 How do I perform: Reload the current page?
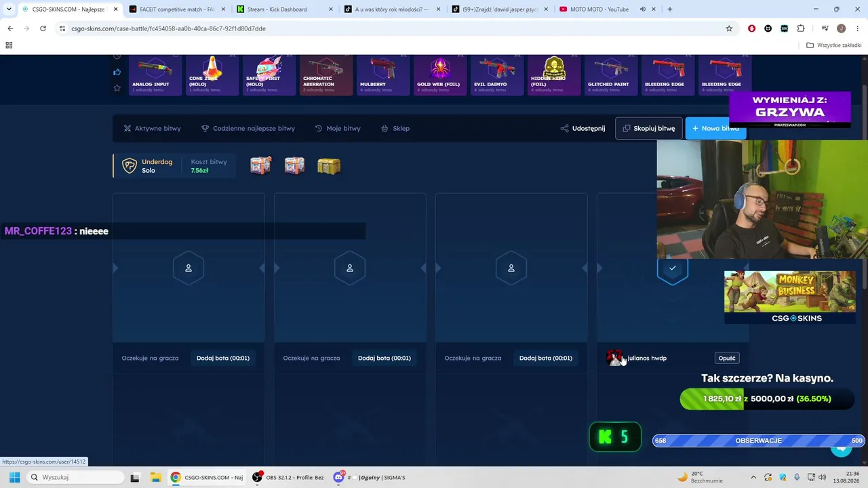point(43,28)
